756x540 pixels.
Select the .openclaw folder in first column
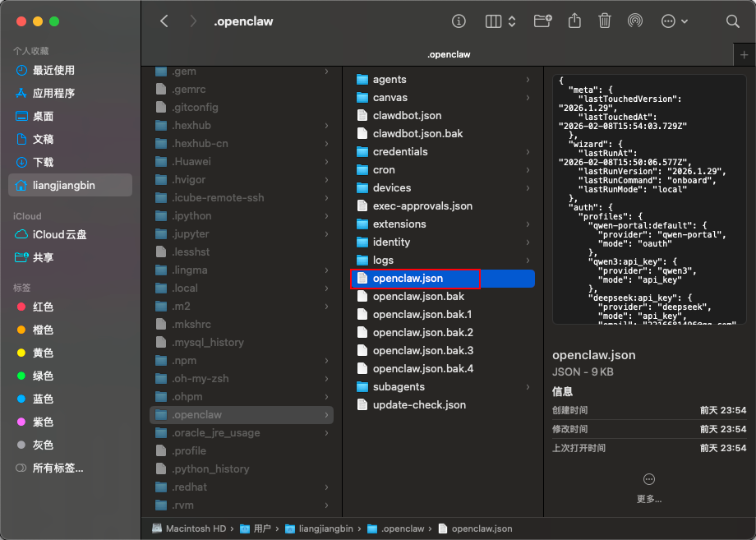(242, 415)
